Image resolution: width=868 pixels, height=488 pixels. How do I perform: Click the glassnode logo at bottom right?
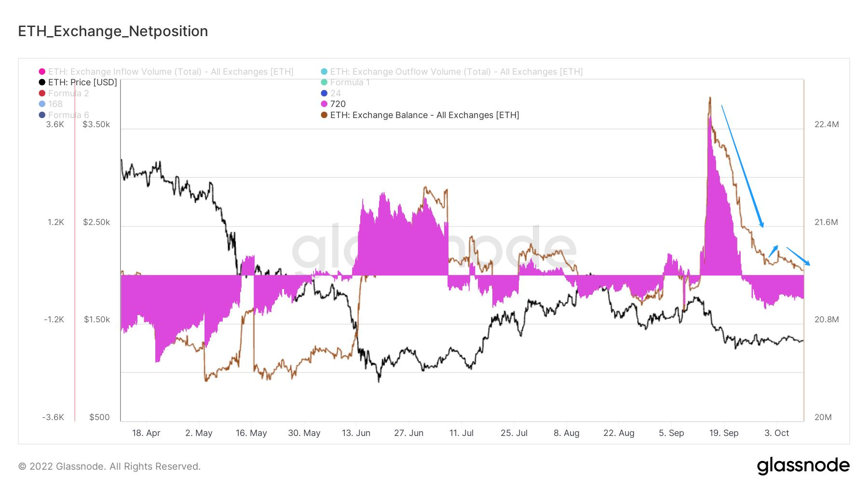point(803,466)
